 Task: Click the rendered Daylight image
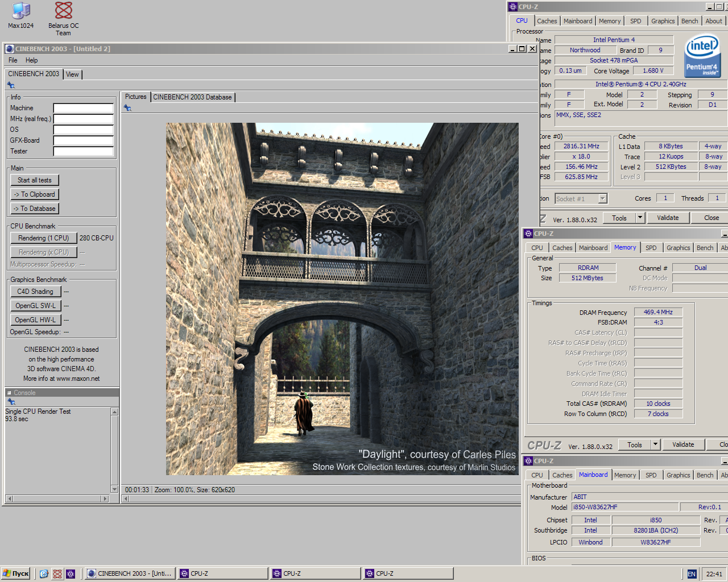pos(342,299)
